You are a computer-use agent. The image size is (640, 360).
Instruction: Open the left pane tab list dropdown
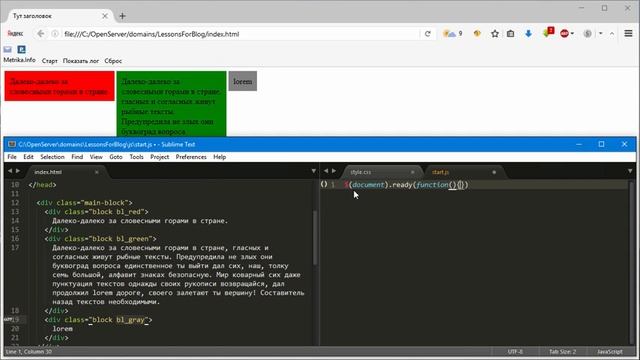click(x=313, y=171)
